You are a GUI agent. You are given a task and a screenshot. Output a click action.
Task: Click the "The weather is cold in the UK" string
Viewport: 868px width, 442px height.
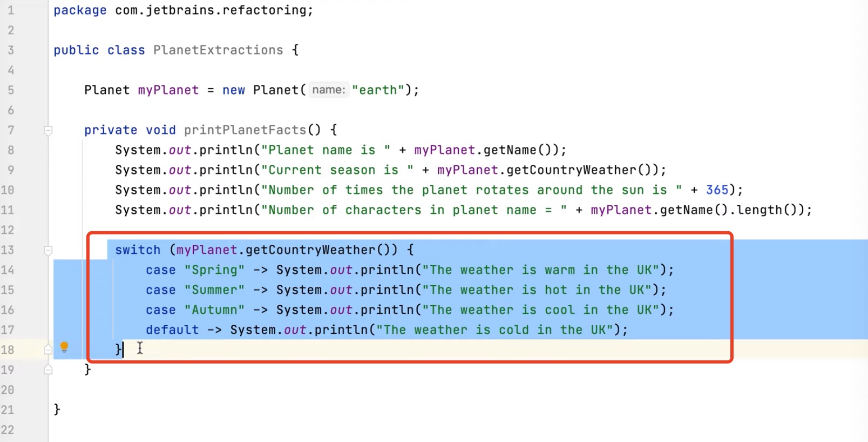495,330
